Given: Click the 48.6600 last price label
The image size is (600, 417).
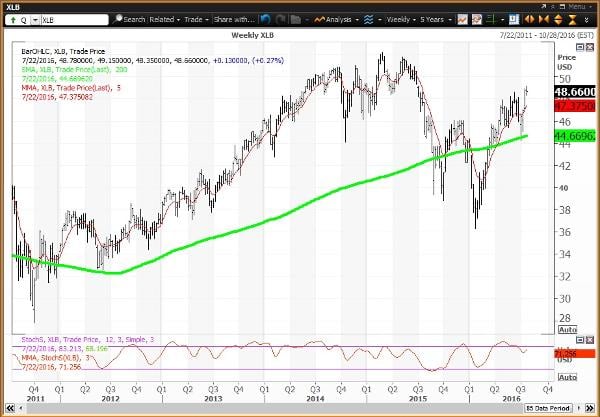Looking at the screenshot, I should pyautogui.click(x=575, y=92).
